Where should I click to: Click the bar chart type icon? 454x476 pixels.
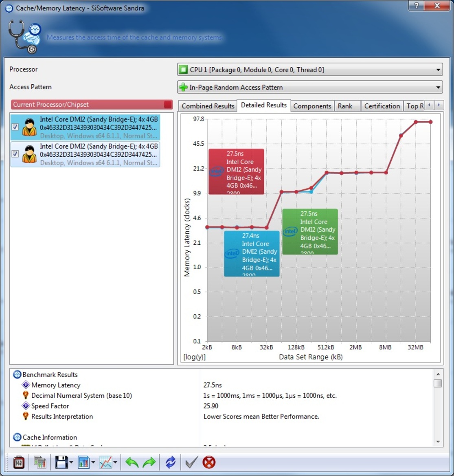click(84, 462)
